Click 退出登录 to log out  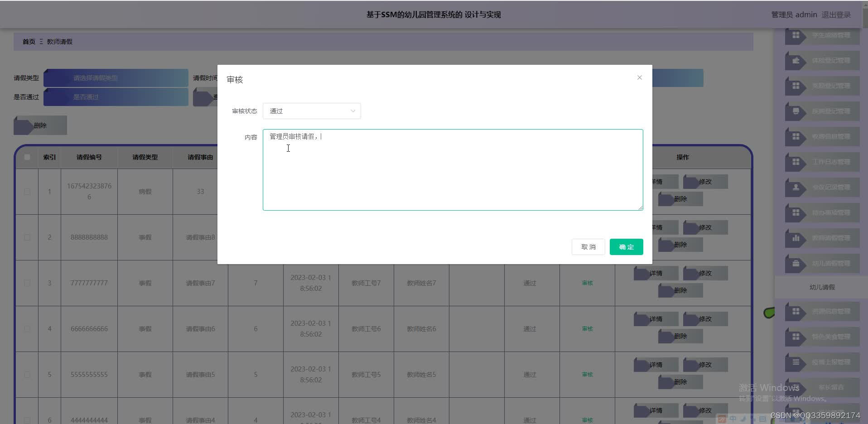pos(836,14)
